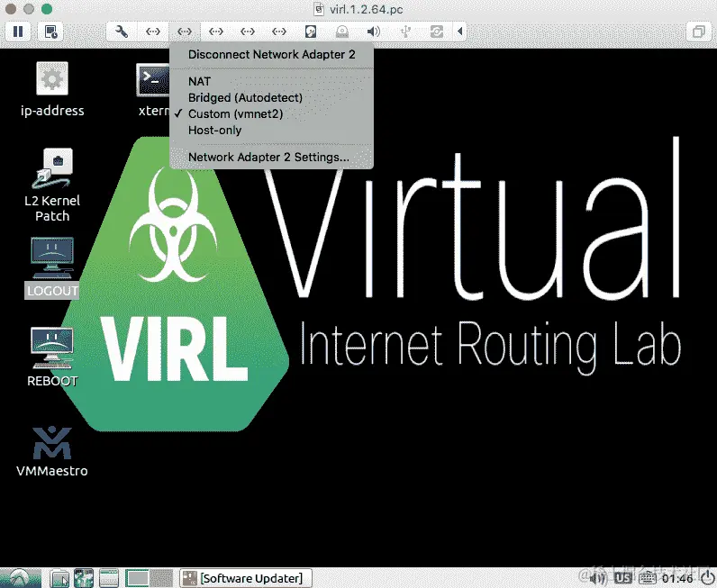Launch VMMaestro desktop icon
Image resolution: width=717 pixels, height=588 pixels.
coord(52,452)
